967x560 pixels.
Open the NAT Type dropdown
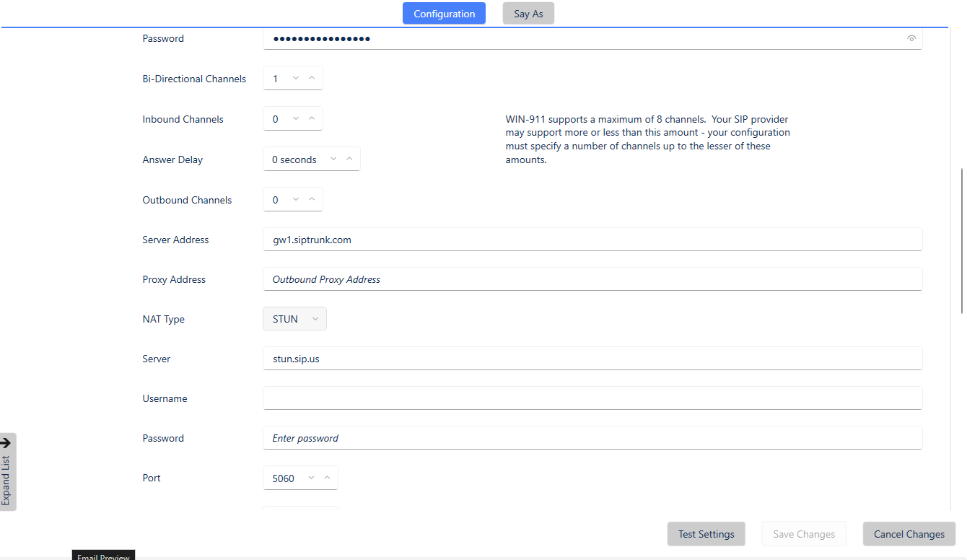pyautogui.click(x=315, y=318)
